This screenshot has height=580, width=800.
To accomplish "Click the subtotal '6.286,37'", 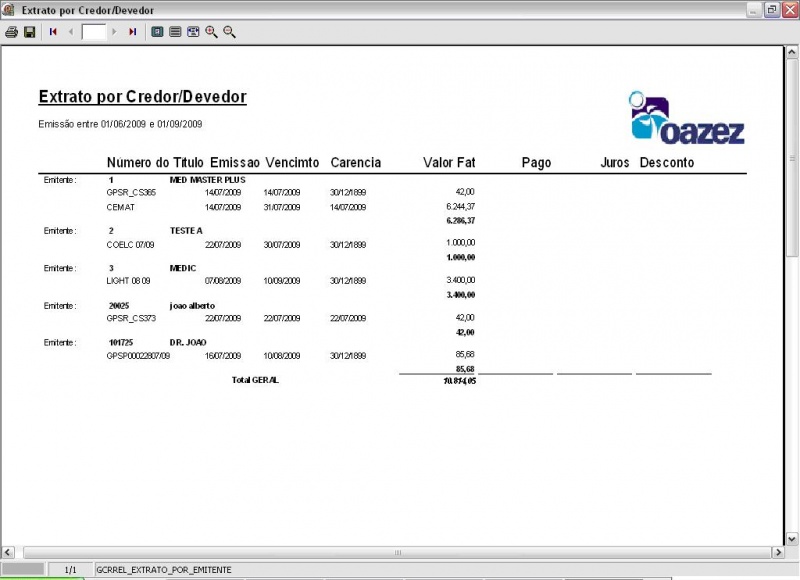I will click(x=461, y=221).
